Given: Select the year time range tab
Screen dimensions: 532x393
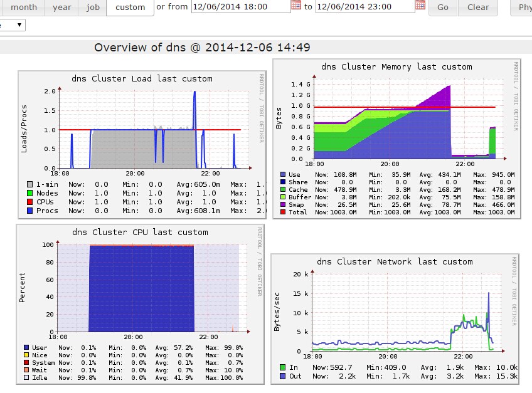Looking at the screenshot, I should [62, 8].
